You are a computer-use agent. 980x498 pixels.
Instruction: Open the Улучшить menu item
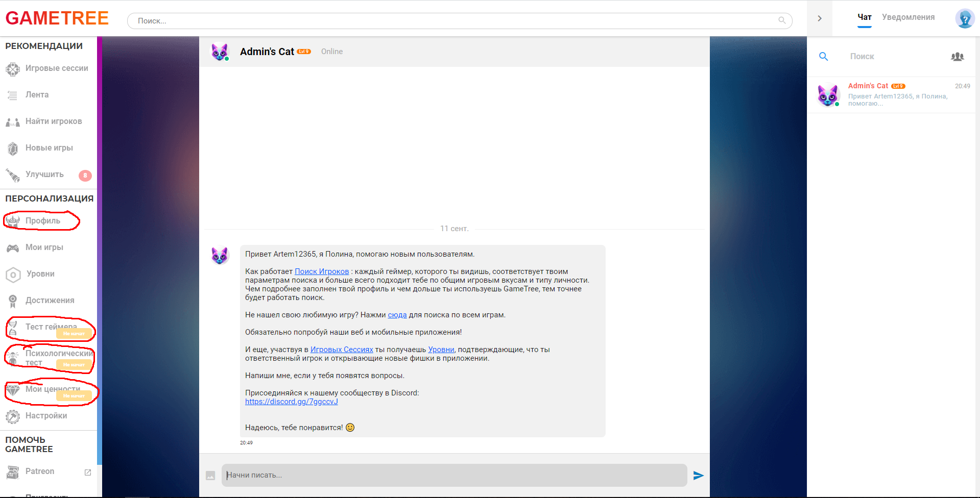pos(45,175)
